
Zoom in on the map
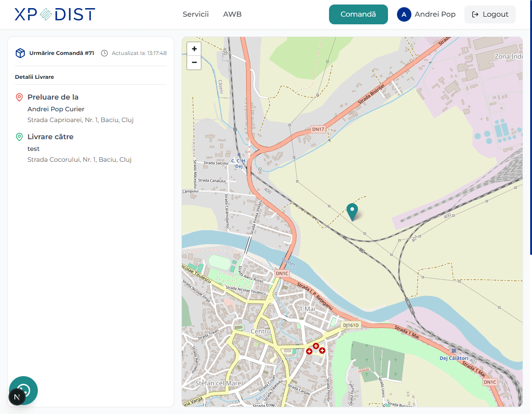(x=194, y=49)
